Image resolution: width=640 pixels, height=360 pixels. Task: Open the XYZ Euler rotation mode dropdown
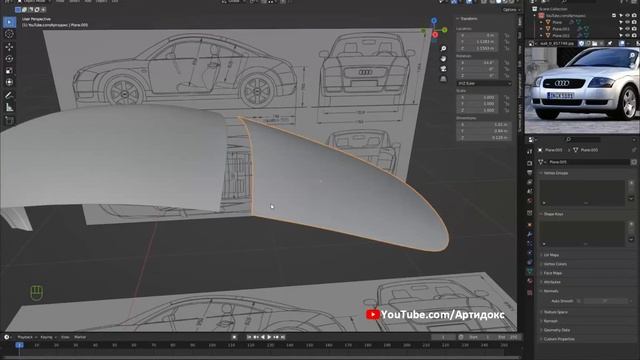(x=484, y=83)
